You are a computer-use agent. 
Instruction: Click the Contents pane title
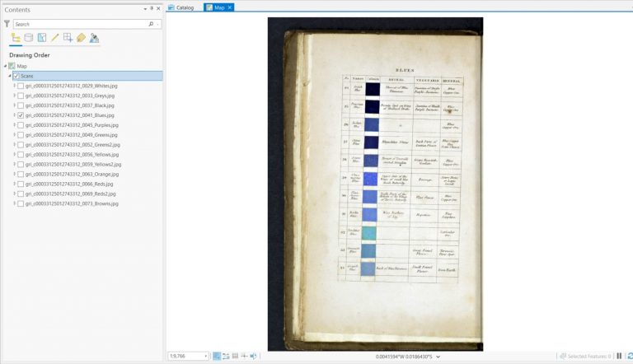click(17, 10)
